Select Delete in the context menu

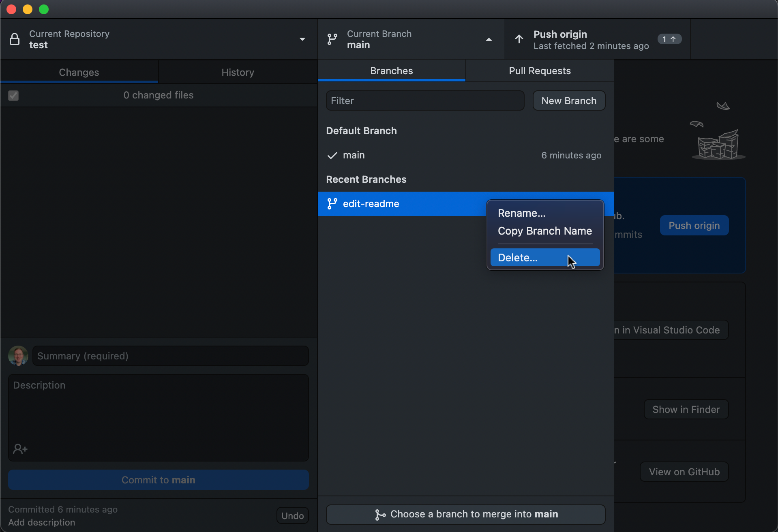point(518,257)
